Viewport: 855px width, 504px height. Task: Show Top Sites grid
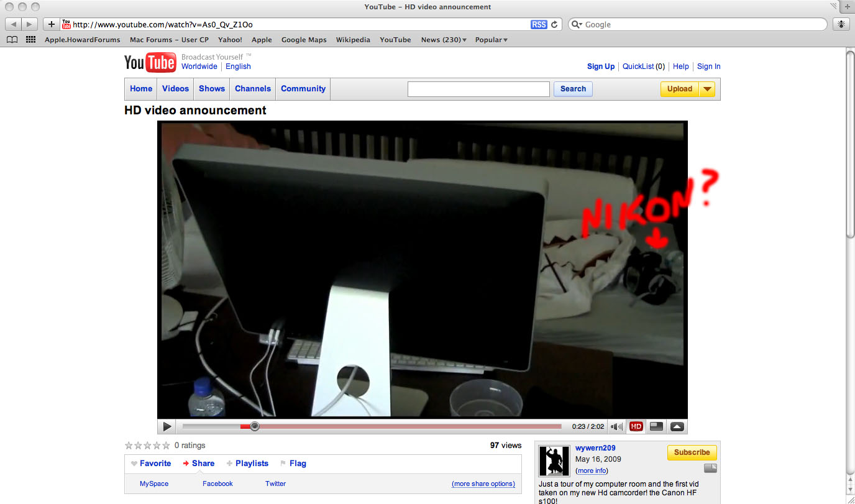pos(30,40)
